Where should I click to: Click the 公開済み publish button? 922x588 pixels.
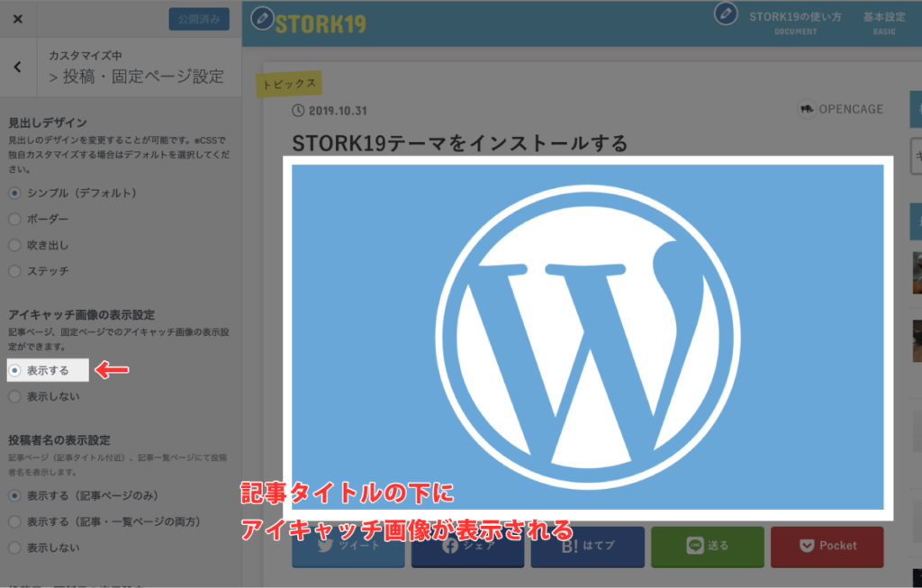[199, 19]
